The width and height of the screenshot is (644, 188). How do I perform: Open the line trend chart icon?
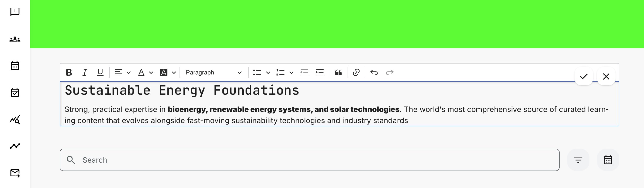[15, 146]
